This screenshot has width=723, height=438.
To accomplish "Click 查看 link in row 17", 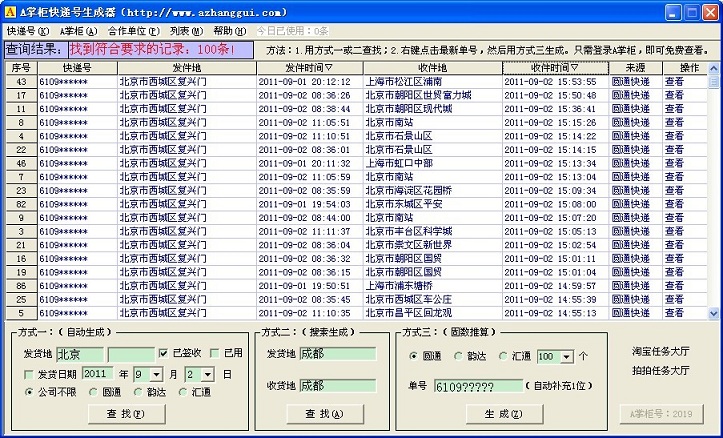I will pyautogui.click(x=674, y=95).
